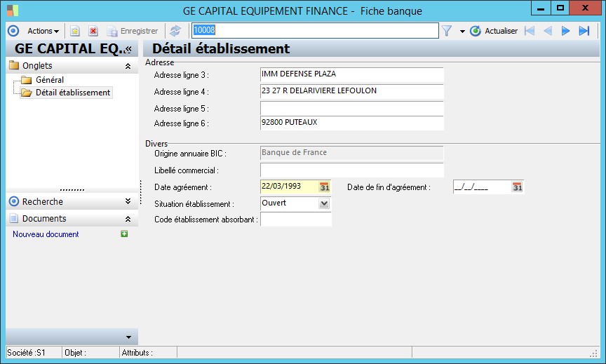The height and width of the screenshot is (364, 606).
Task: Select the Général tab in tree
Action: point(50,80)
